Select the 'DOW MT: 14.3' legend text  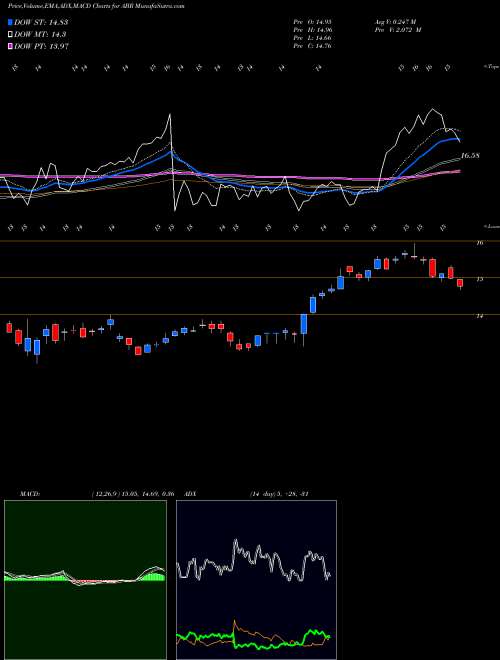(x=40, y=34)
